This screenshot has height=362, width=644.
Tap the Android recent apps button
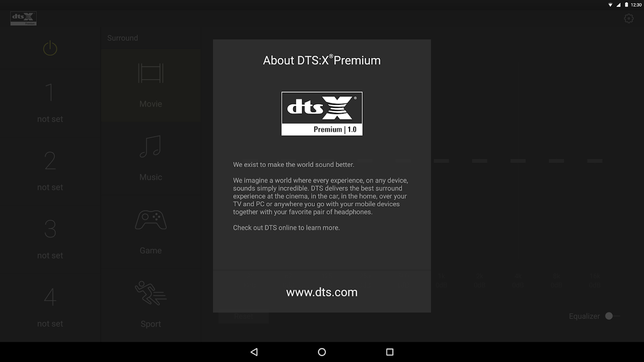click(x=389, y=352)
